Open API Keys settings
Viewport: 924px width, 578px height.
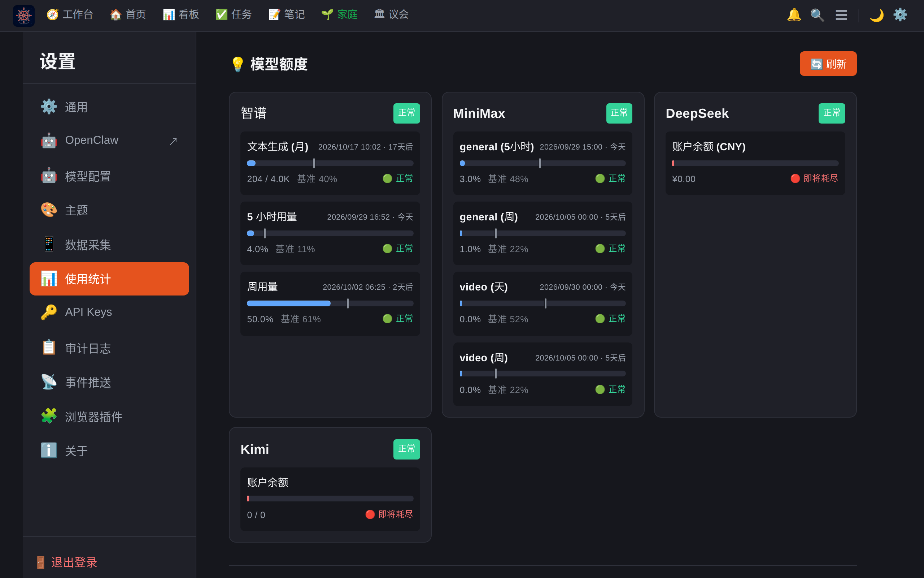109,312
